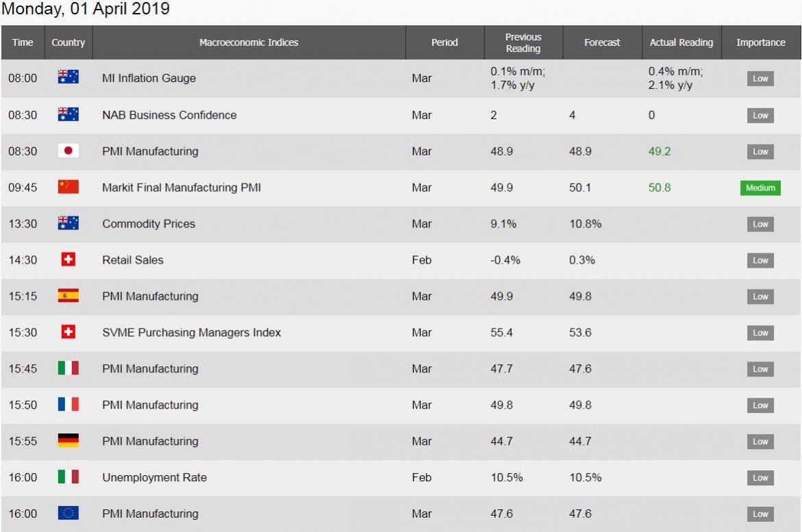Click the Period column header

(444, 42)
